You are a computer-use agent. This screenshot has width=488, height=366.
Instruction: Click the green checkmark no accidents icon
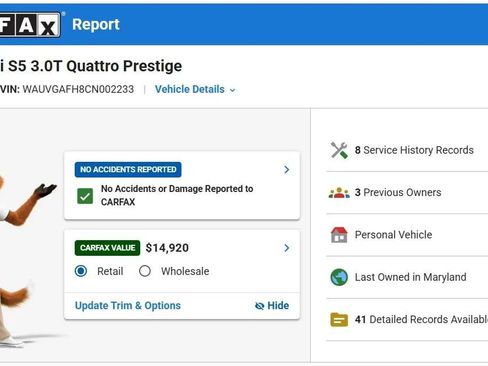85,196
